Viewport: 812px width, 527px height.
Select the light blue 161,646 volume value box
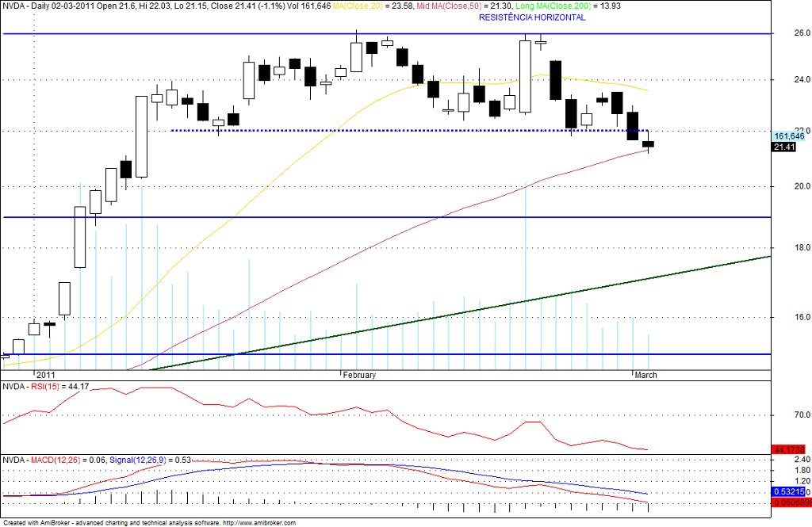tap(789, 136)
